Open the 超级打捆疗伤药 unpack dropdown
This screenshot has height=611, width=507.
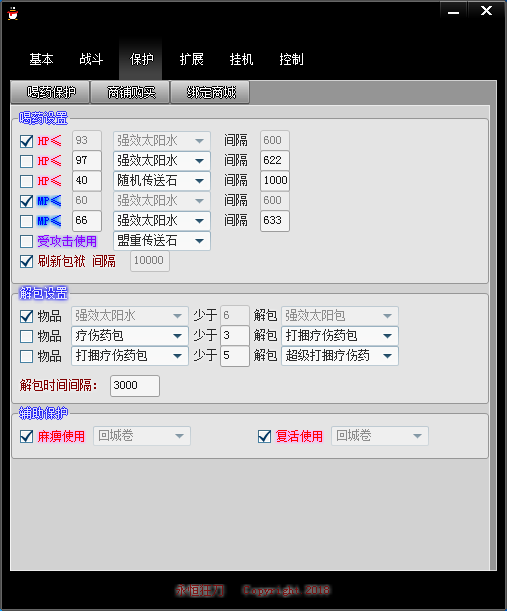pyautogui.click(x=340, y=356)
